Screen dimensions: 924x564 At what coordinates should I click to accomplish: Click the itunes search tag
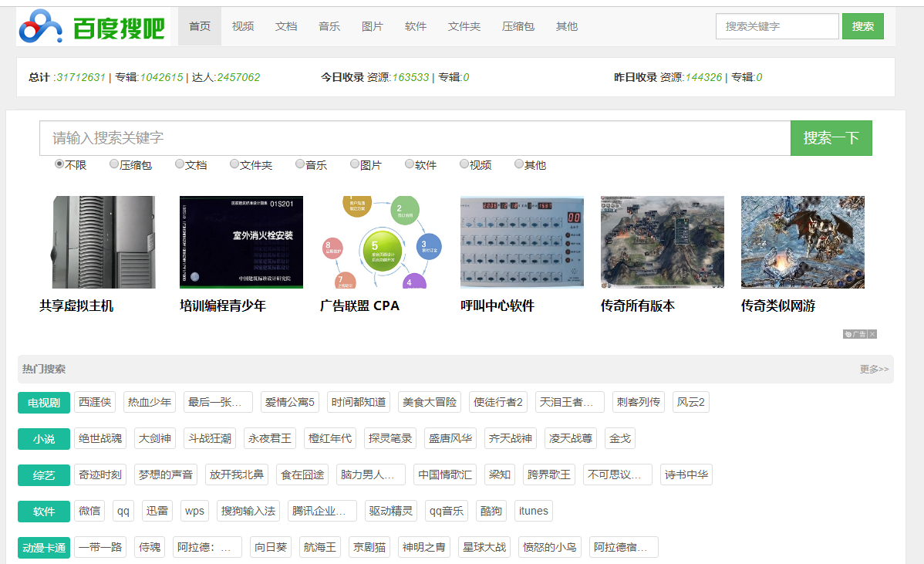pyautogui.click(x=533, y=511)
